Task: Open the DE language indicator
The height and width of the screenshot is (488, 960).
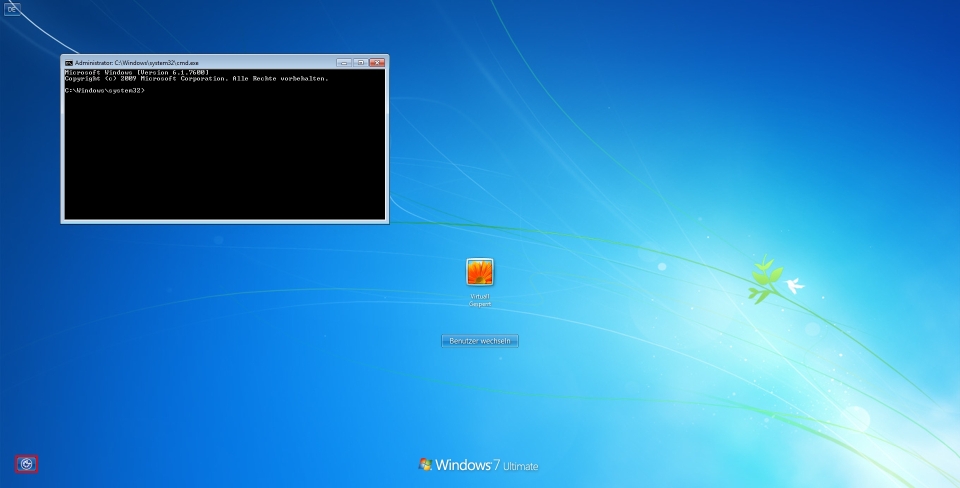Action: [x=12, y=9]
